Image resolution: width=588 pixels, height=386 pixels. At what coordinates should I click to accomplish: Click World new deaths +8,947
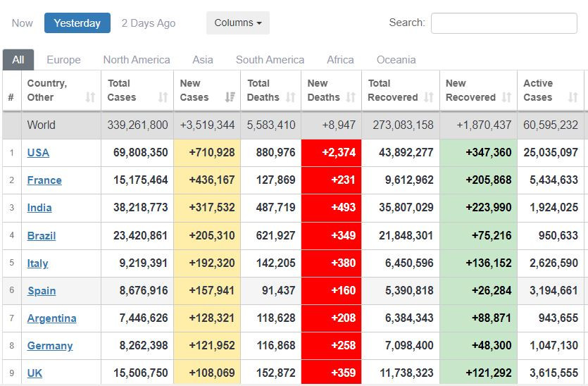pos(339,125)
